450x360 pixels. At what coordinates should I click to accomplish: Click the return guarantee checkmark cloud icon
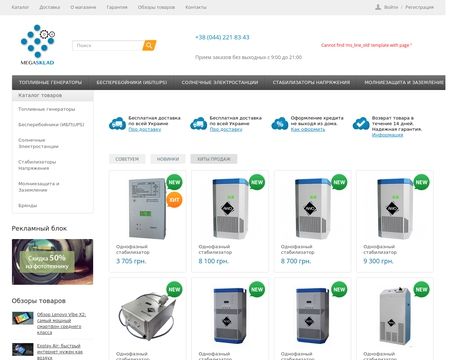361,124
